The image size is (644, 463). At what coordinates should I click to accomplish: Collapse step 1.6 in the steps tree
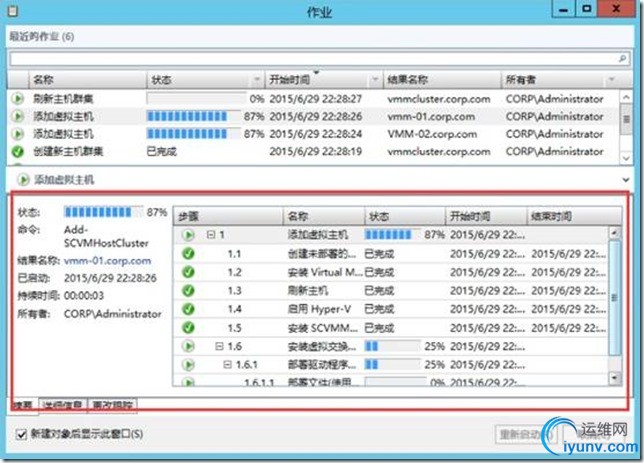click(x=219, y=346)
